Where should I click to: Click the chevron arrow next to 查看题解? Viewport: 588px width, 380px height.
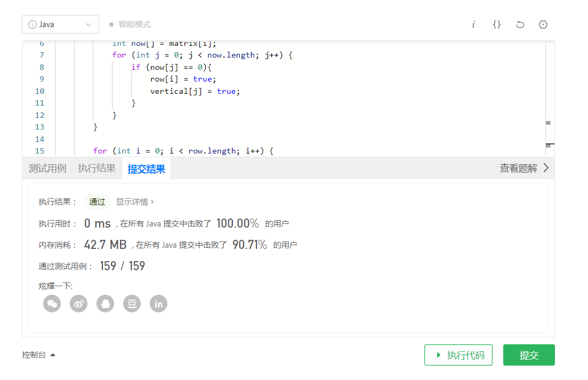point(546,168)
